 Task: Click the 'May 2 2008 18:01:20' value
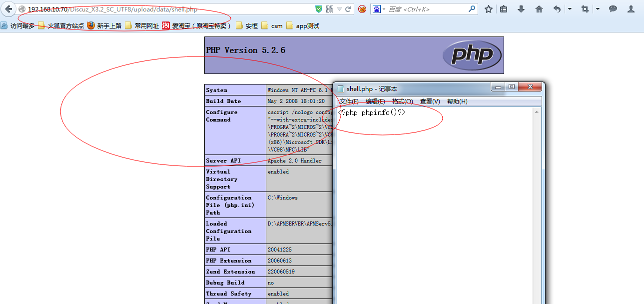coord(296,101)
